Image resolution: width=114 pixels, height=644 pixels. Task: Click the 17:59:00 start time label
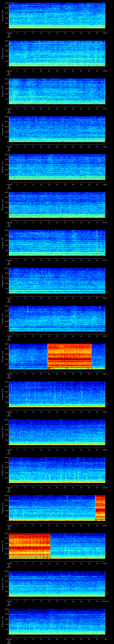click(9, 601)
